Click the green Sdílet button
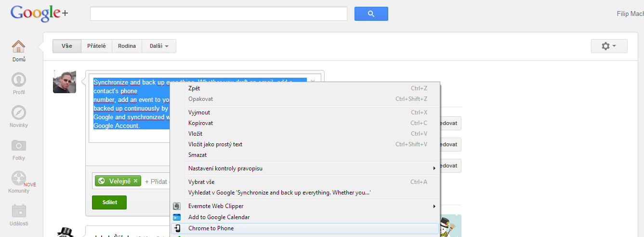 pos(109,202)
